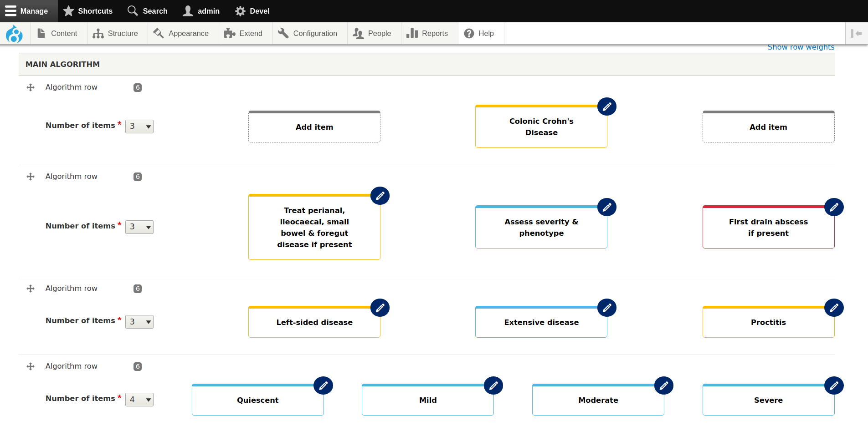This screenshot has width=868, height=426.
Task: Click toolbar orientation toggle icon at right
Action: (856, 33)
